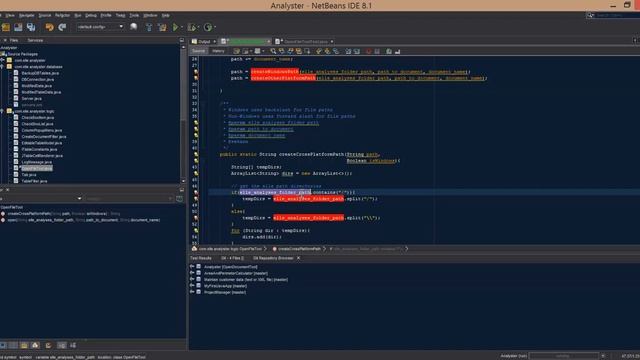Open the Run menu

78,16
